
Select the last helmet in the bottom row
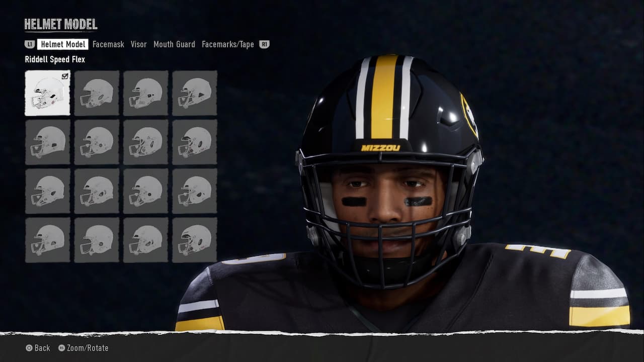pyautogui.click(x=195, y=240)
